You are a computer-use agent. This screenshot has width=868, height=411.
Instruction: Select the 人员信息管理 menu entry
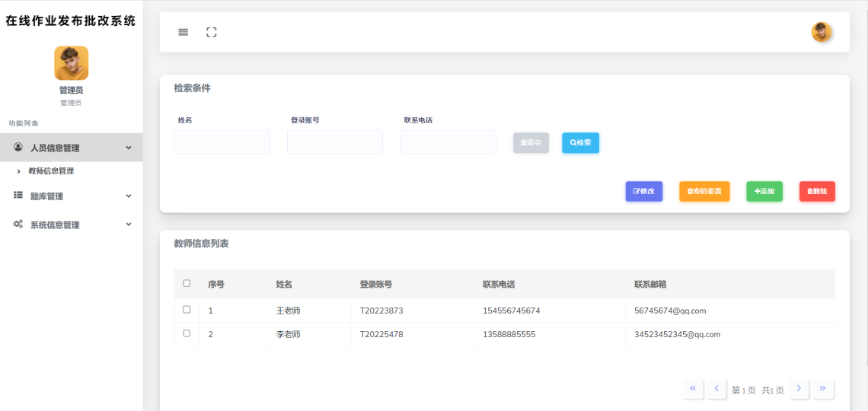click(x=72, y=148)
